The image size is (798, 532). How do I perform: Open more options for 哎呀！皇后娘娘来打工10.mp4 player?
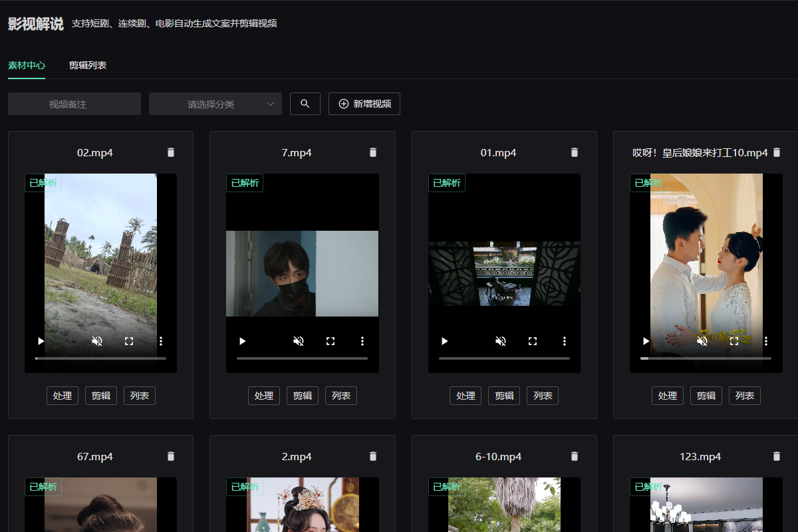point(766,341)
